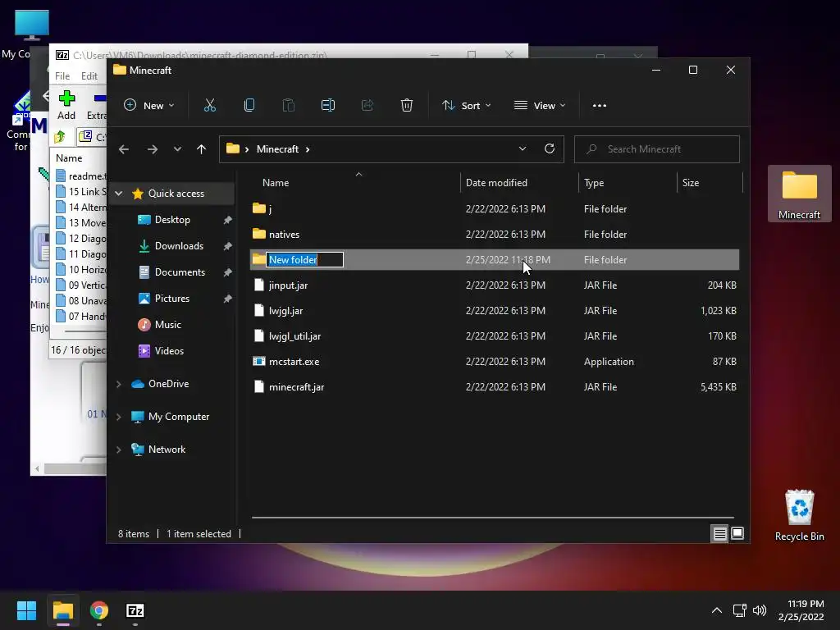Image resolution: width=840 pixels, height=630 pixels.
Task: Show hidden system tray icons
Action: (x=717, y=610)
